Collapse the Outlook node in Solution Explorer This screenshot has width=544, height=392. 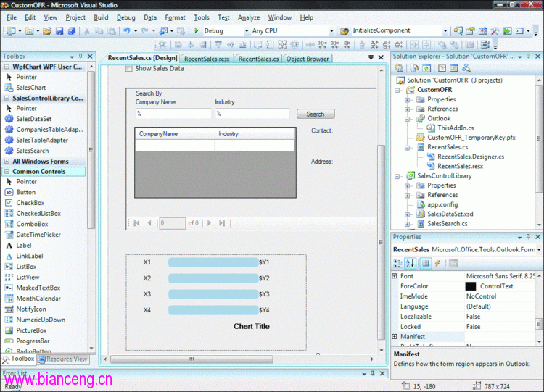click(408, 119)
